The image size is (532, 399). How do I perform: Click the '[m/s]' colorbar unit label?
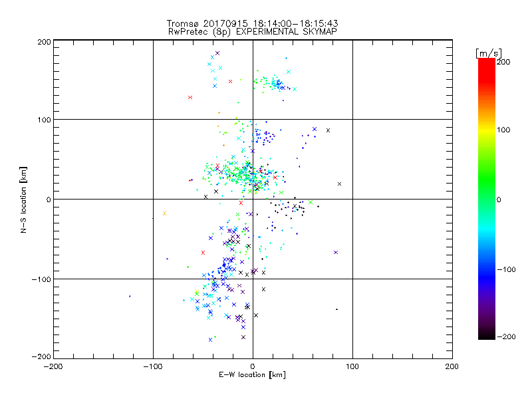tap(489, 53)
